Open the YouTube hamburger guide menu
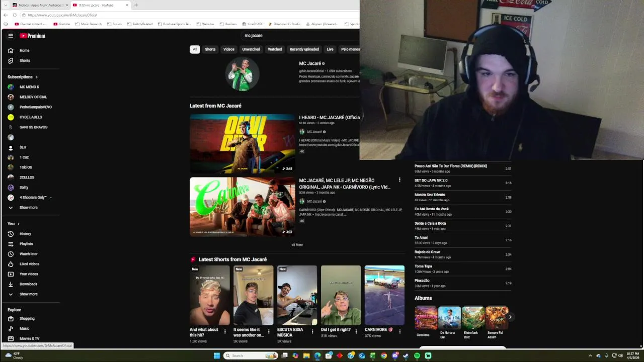 11,36
